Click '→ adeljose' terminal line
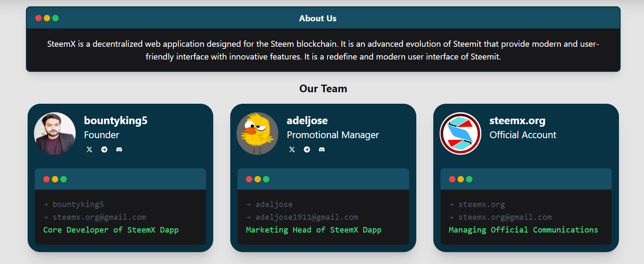This screenshot has height=264, width=644. tap(269, 204)
